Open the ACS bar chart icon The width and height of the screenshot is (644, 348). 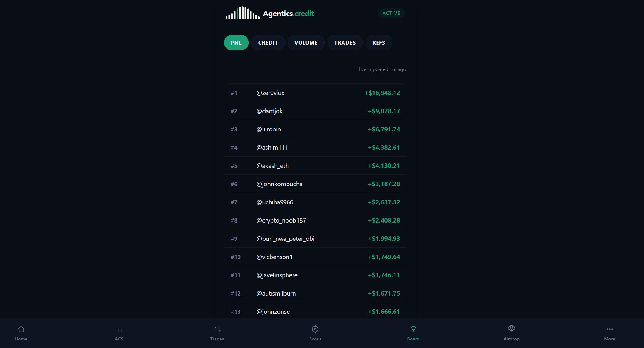[x=119, y=329]
